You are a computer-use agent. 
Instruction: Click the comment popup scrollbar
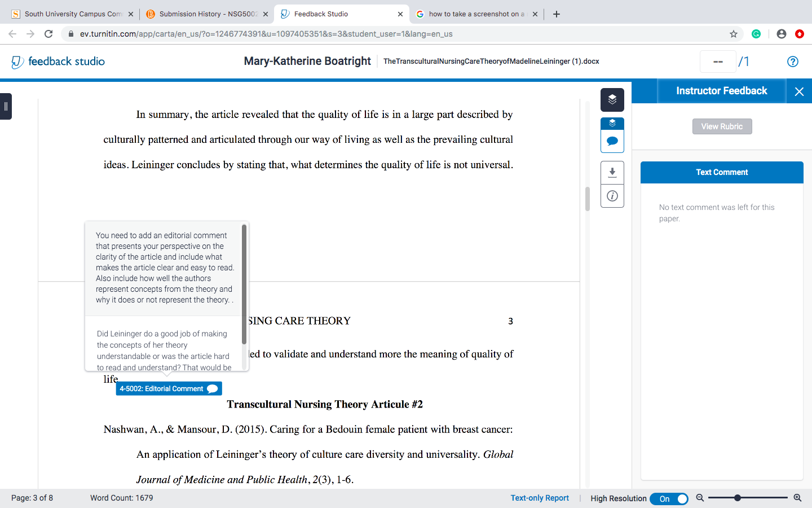tap(244, 284)
